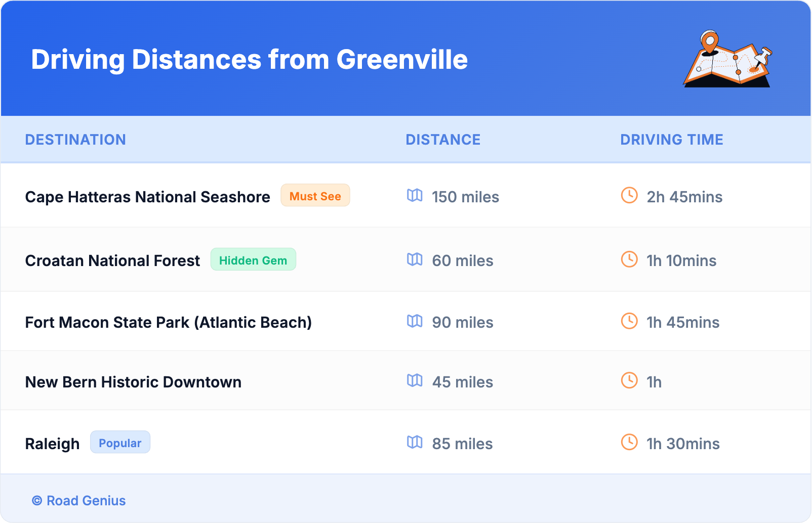This screenshot has width=812, height=523.
Task: Select the Popular badge next to Raleigh
Action: [120, 443]
